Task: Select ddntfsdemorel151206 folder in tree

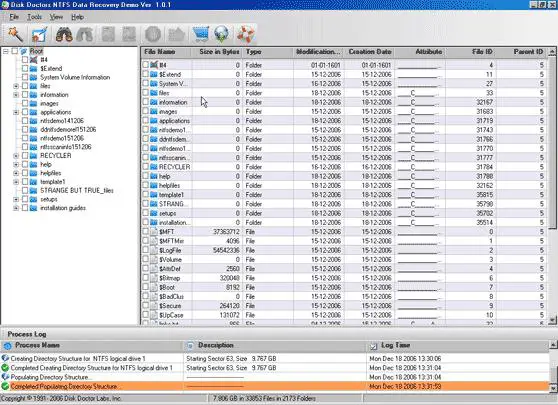Action: coord(68,130)
